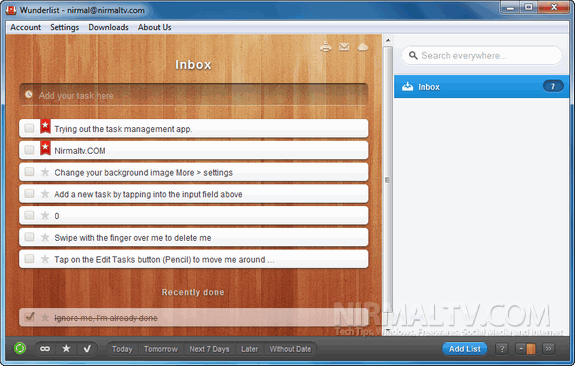This screenshot has width=575, height=366.
Task: Open the Account menu
Action: [x=26, y=27]
